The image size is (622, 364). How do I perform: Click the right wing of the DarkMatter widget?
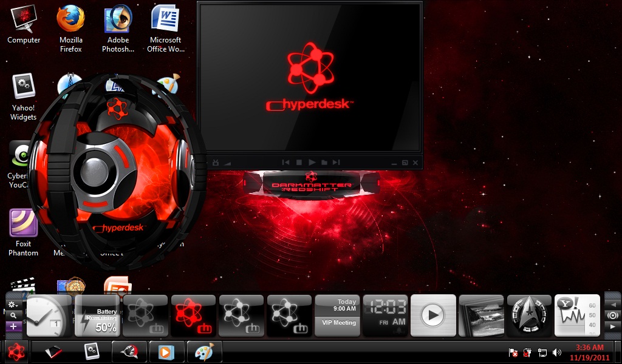370,183
